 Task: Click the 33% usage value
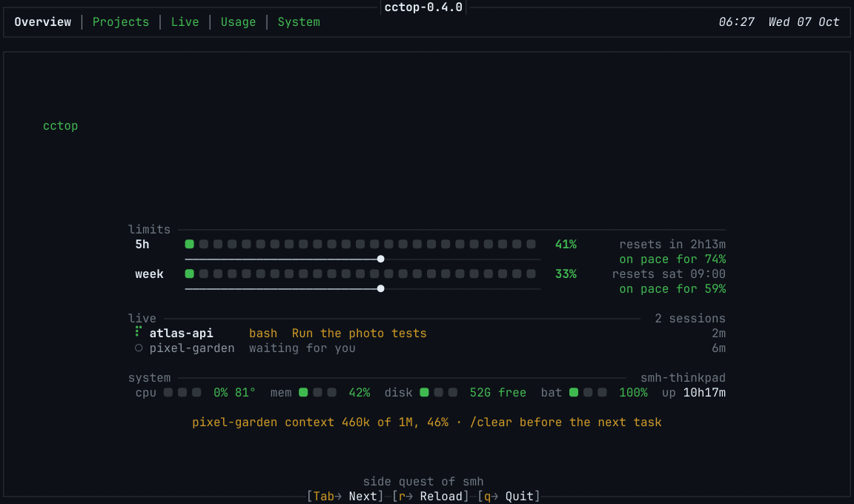(566, 273)
